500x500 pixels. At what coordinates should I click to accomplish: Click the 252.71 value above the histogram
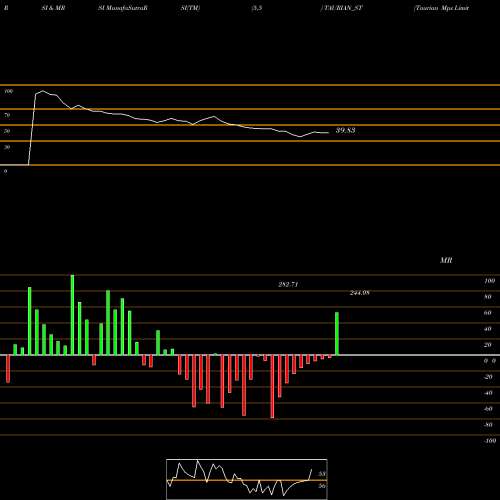[288, 285]
